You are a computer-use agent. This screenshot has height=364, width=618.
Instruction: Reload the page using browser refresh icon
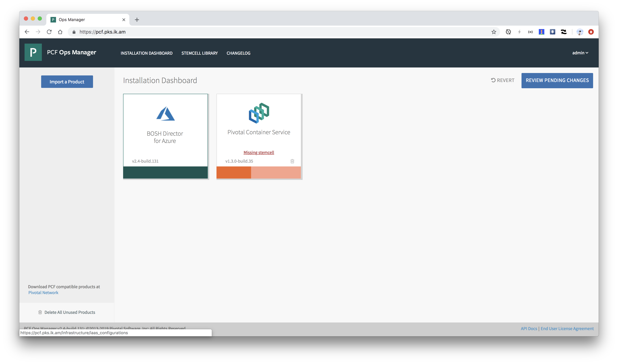point(49,32)
